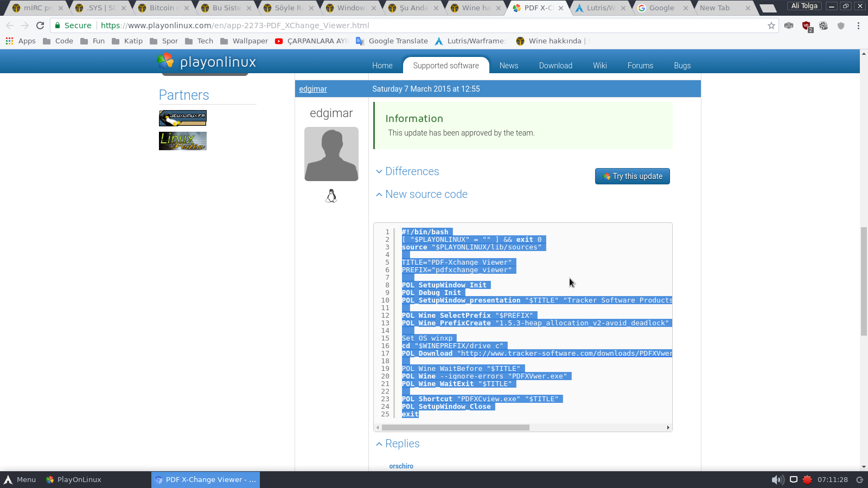This screenshot has width=868, height=488.
Task: Open the Wiki menu item
Action: (600, 66)
